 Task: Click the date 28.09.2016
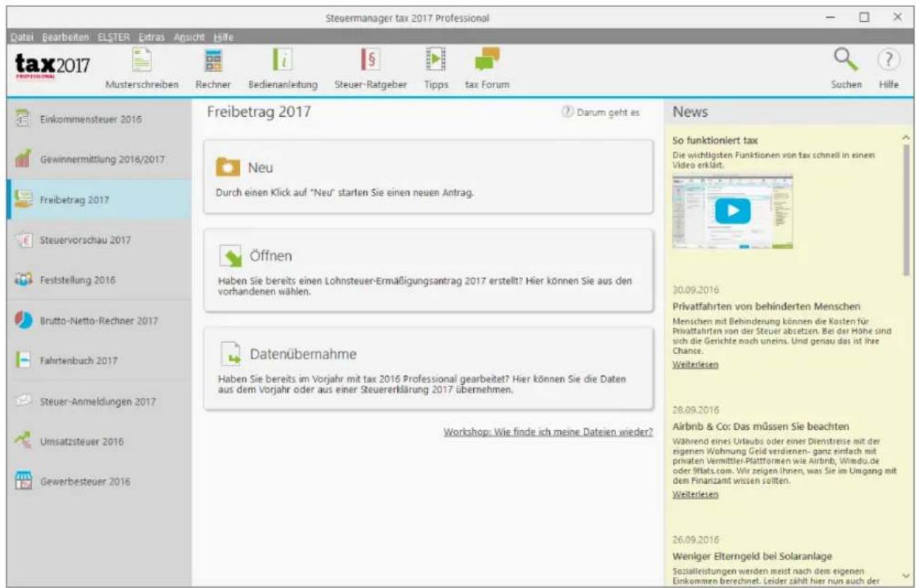696,409
